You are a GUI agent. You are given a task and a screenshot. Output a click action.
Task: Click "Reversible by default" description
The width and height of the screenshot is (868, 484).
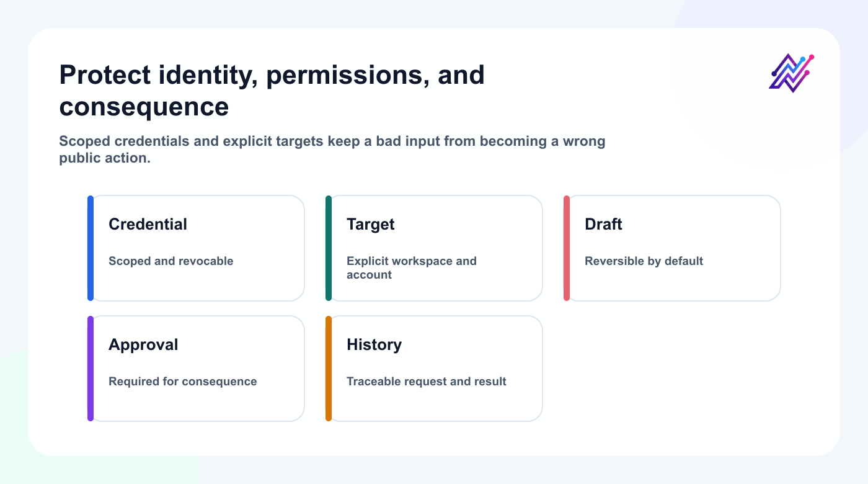tap(644, 261)
